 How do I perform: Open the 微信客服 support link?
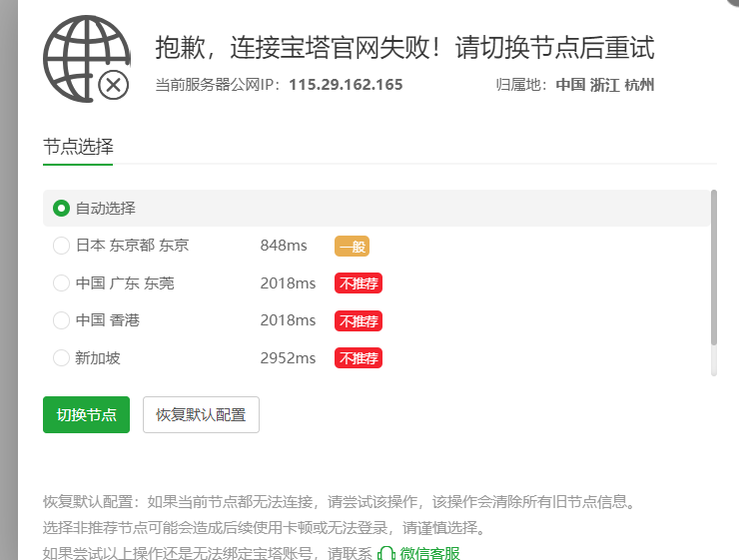429,553
